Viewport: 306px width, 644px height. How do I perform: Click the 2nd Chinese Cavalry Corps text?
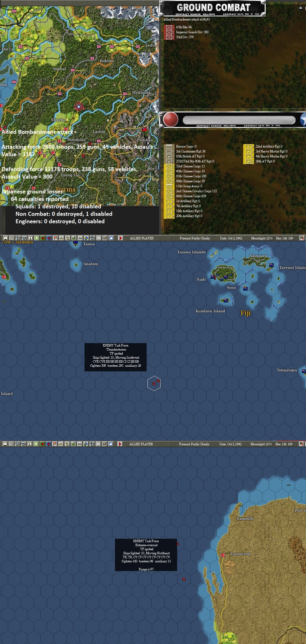[196, 191]
